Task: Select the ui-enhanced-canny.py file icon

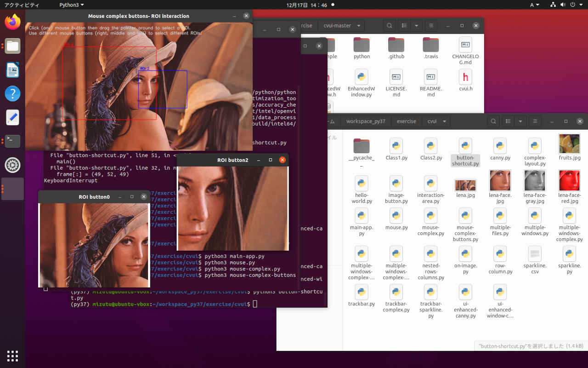Action: 465,292
